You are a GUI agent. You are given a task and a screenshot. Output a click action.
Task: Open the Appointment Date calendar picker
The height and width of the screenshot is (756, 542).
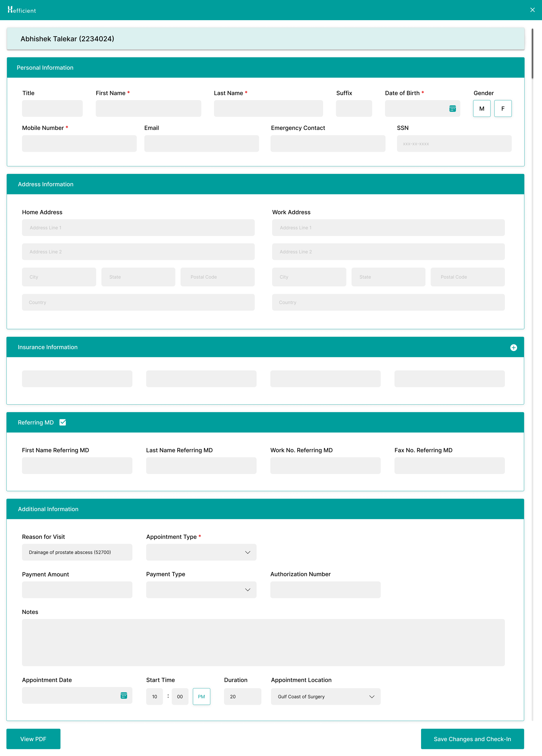124,695
